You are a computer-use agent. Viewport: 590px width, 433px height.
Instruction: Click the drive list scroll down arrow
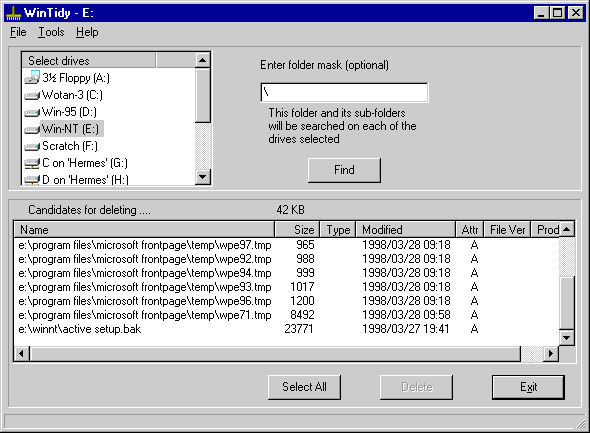point(203,176)
